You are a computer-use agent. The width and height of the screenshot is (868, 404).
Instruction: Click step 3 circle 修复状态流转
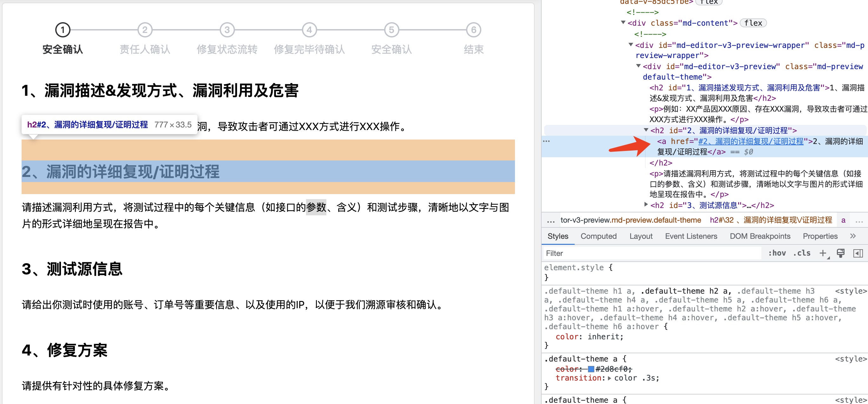(227, 30)
